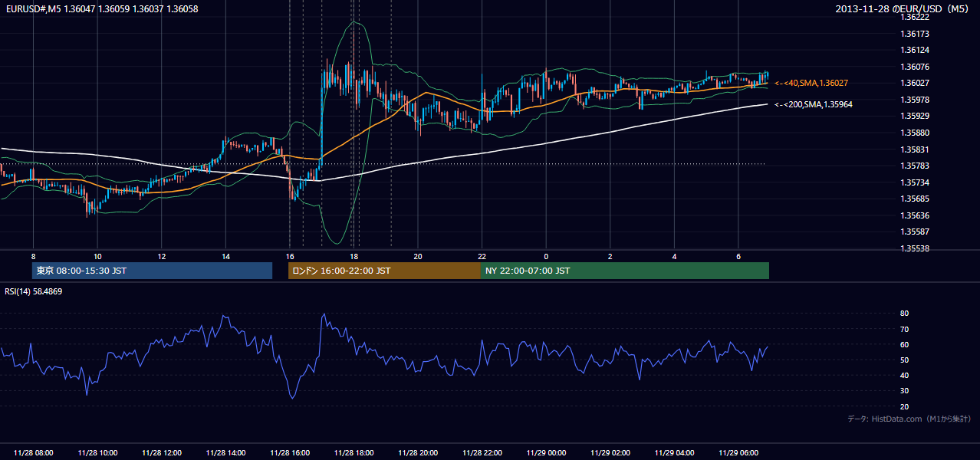Select the 11/28 10:00 time axis label

click(97, 453)
